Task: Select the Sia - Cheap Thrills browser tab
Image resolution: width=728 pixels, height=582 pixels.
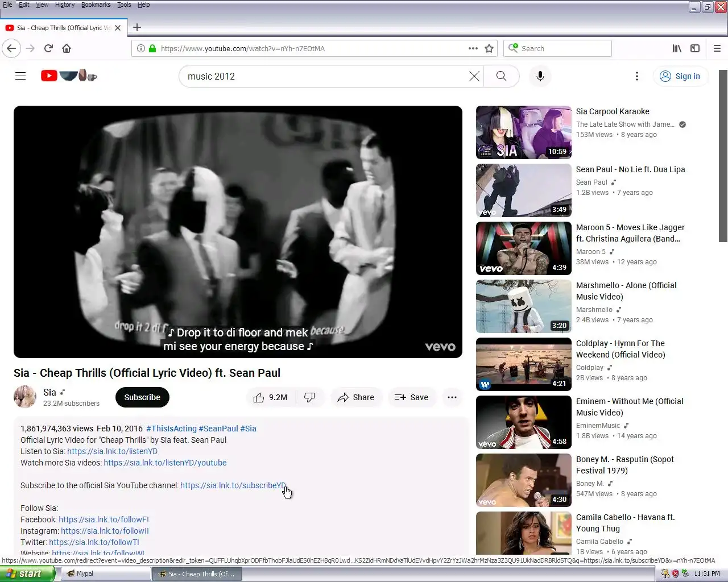Action: [63, 27]
